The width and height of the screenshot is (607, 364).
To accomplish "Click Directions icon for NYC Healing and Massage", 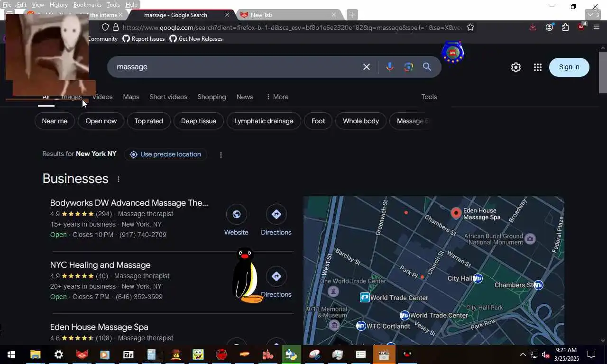I will 276,276.
